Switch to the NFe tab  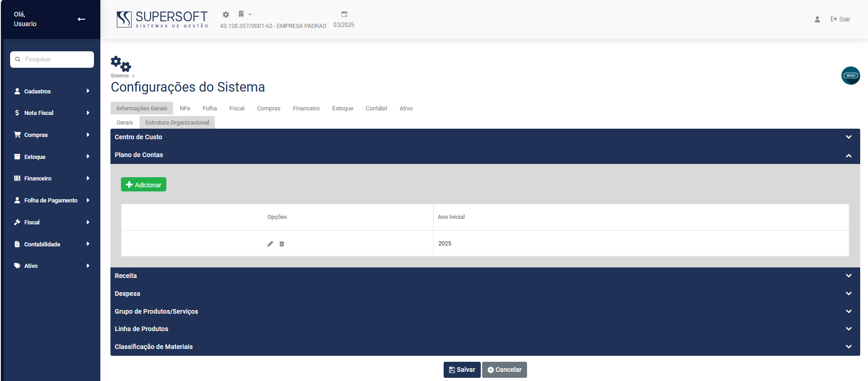point(185,109)
